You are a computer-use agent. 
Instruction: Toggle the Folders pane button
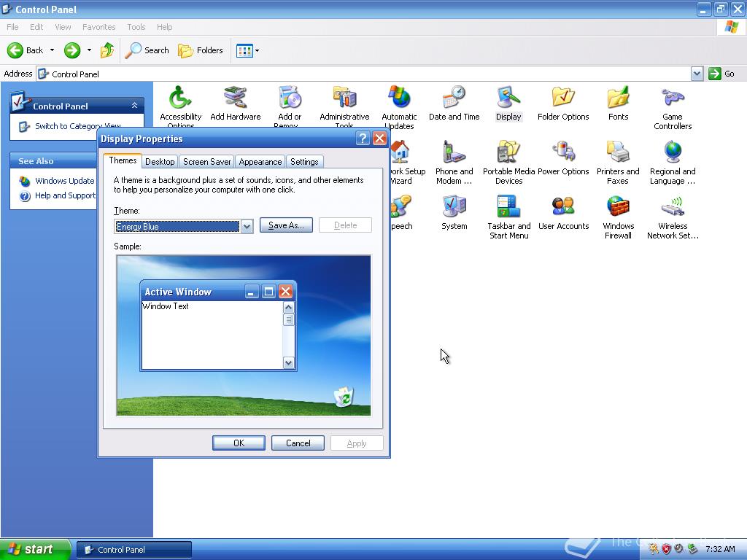[x=201, y=50]
